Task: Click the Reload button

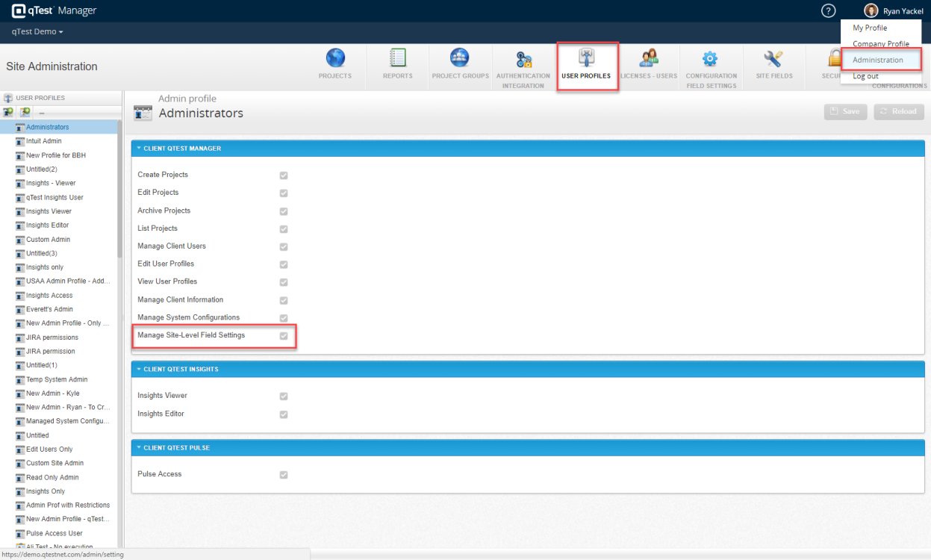Action: 899,111
